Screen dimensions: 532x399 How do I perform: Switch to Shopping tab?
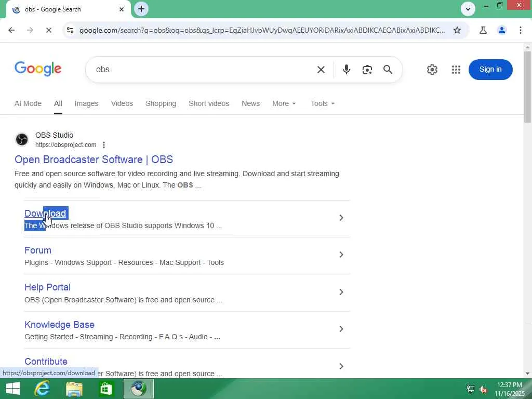pyautogui.click(x=161, y=103)
